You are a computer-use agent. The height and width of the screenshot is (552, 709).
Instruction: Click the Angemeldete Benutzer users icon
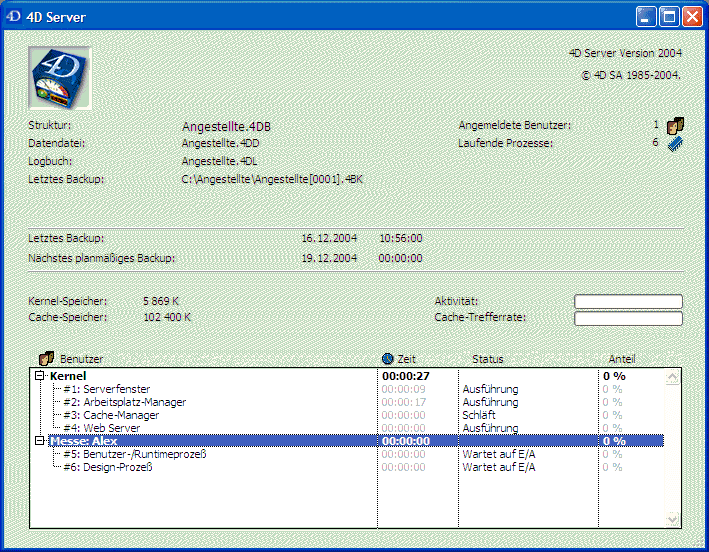click(675, 126)
